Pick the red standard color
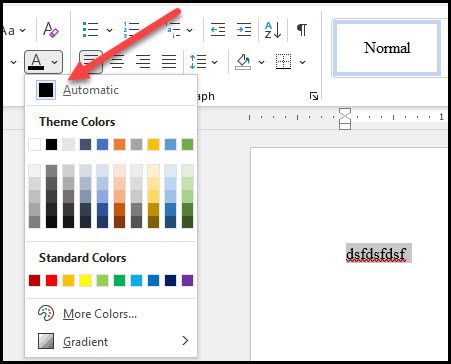The image size is (451, 364). click(x=51, y=281)
